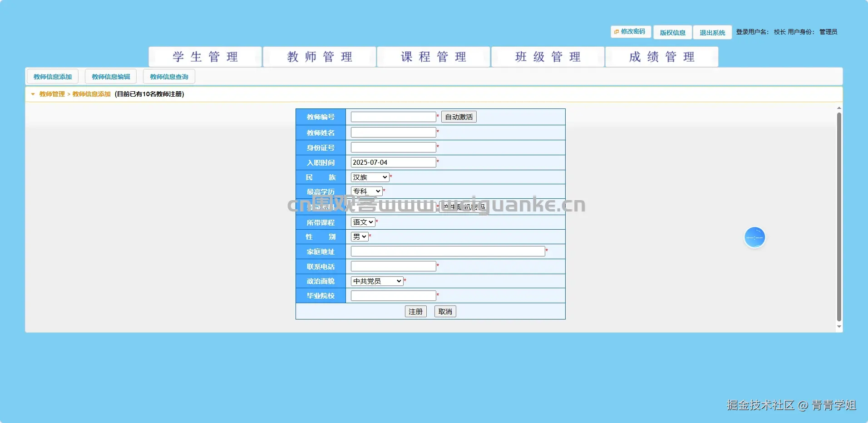This screenshot has width=868, height=423.
Task: Focus the 教师姓名 input field
Action: tap(393, 132)
